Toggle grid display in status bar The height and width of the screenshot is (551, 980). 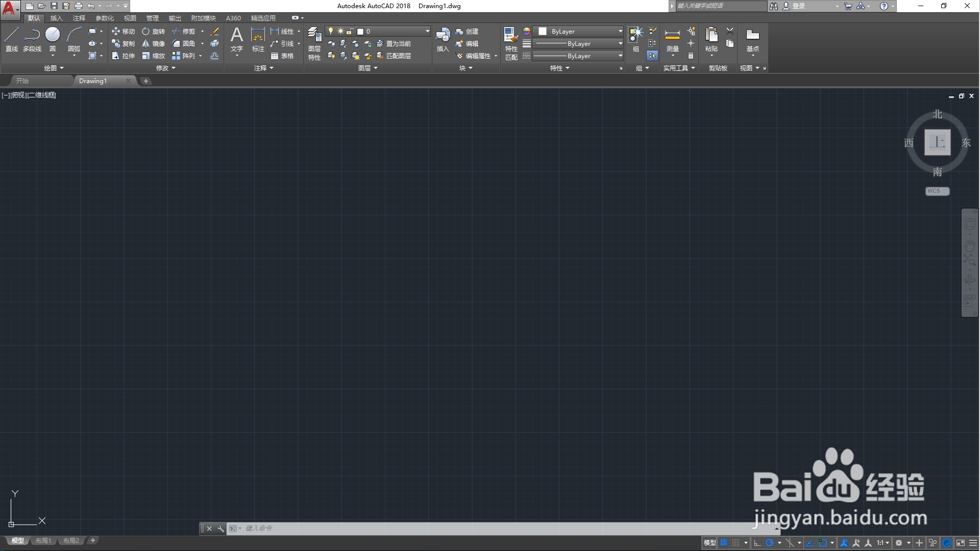point(724,543)
